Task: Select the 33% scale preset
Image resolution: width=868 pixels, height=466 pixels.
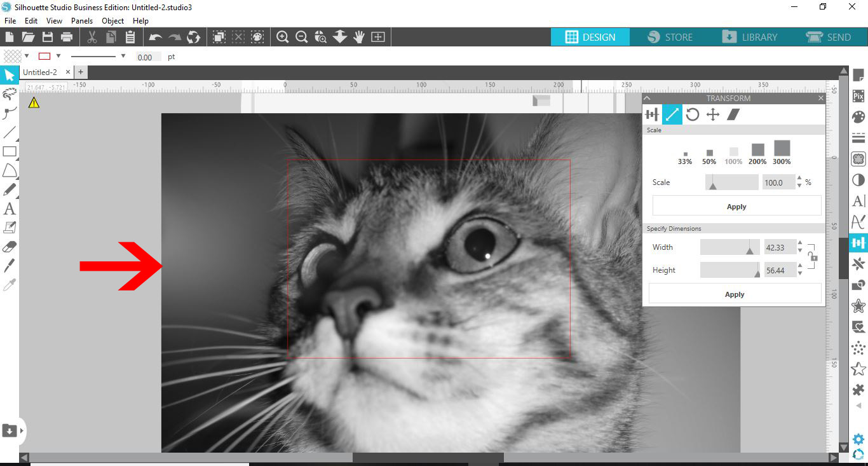Action: (685, 158)
